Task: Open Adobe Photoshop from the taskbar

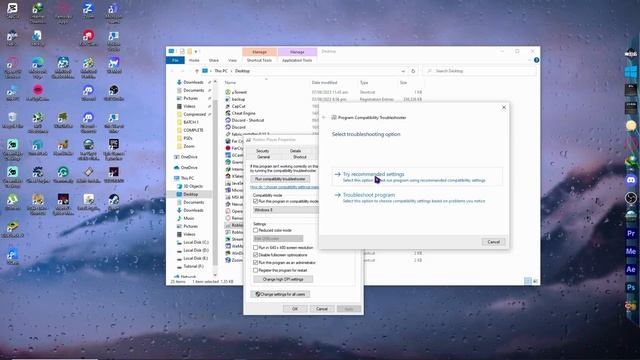Action: 631,287
